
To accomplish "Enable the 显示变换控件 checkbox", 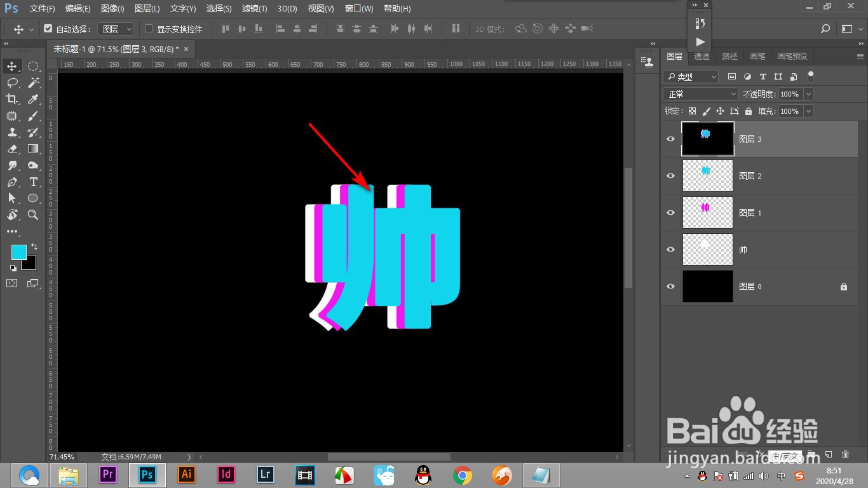I will click(149, 29).
